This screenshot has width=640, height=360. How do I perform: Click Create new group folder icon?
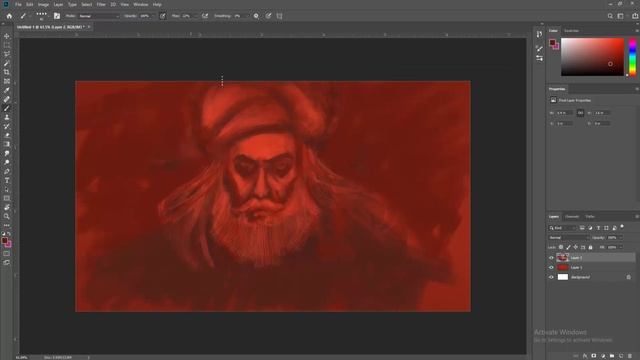[612, 356]
